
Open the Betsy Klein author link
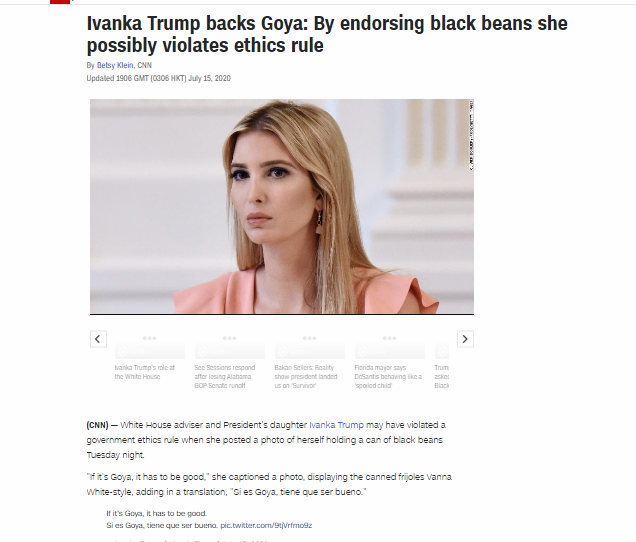tap(115, 65)
